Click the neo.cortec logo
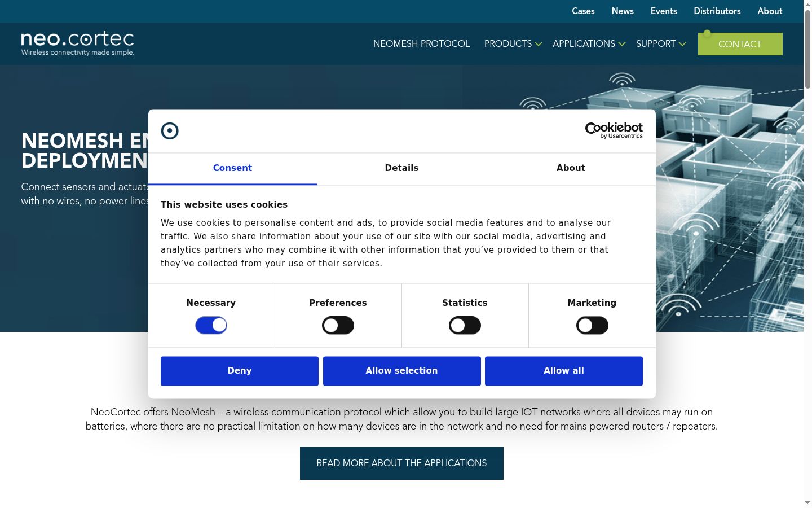812x508 pixels. click(78, 43)
